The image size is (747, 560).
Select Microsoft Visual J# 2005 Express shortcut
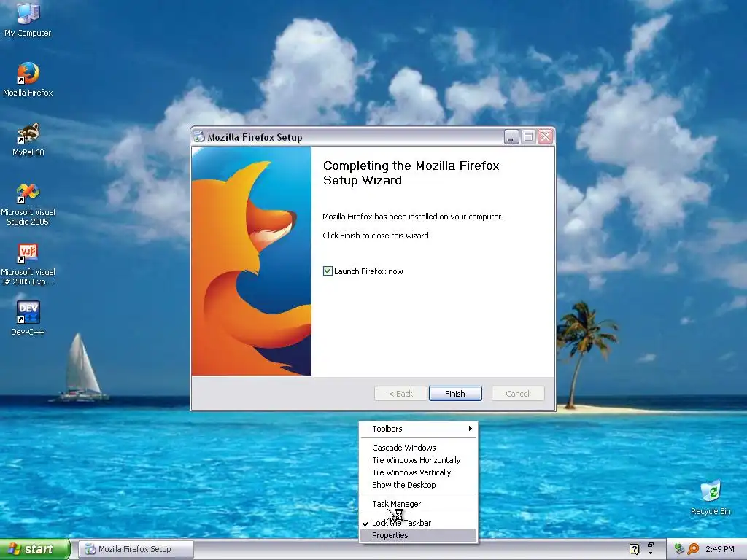coord(28,264)
